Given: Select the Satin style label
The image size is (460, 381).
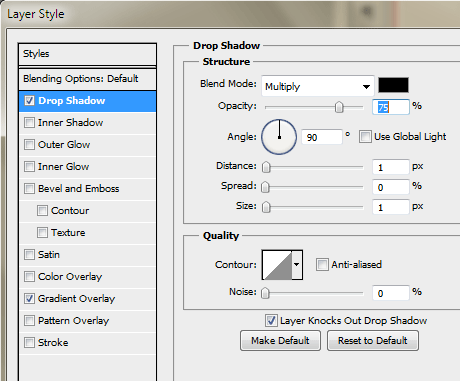Looking at the screenshot, I should pos(49,255).
